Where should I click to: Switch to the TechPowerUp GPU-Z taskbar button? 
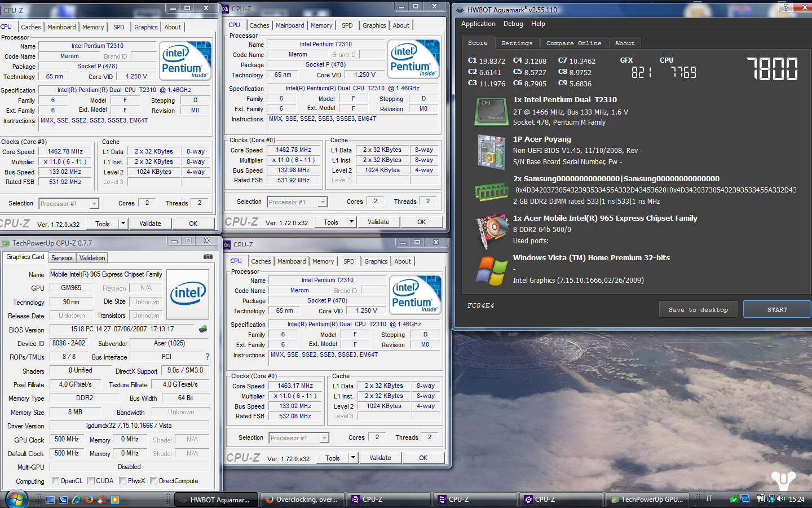[648, 500]
